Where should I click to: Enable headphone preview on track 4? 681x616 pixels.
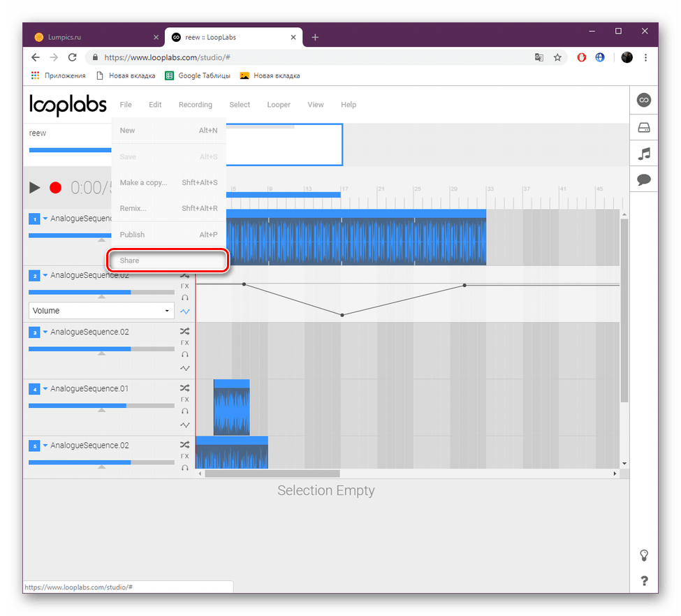[x=184, y=411]
